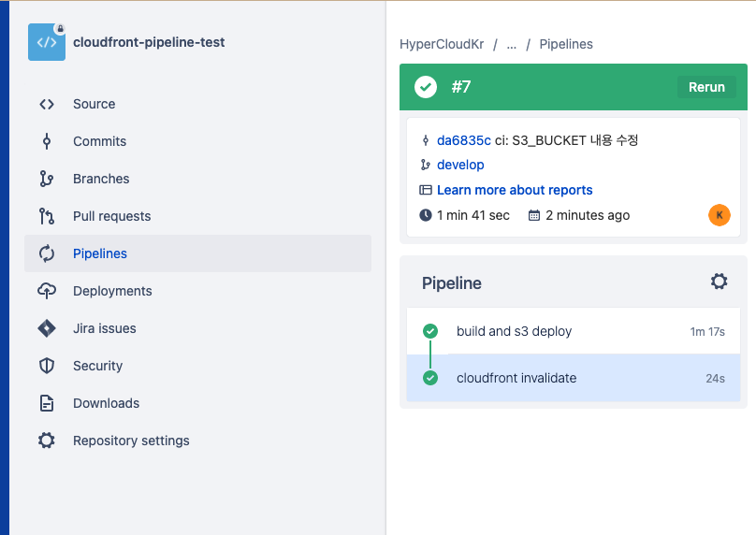Viewport: 756px width, 535px height.
Task: Click the 1m 17s step duration
Action: pyautogui.click(x=707, y=332)
